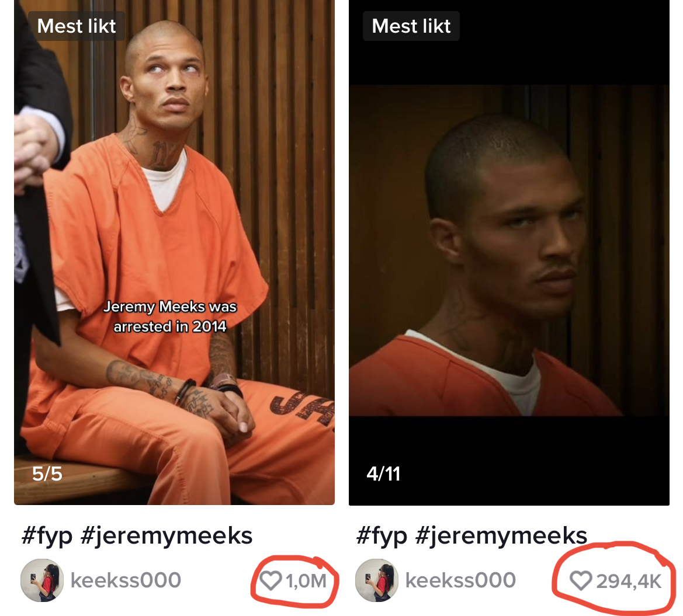
Task: Tap Jeremy Meeks arrested caption overlay
Action: [x=170, y=316]
